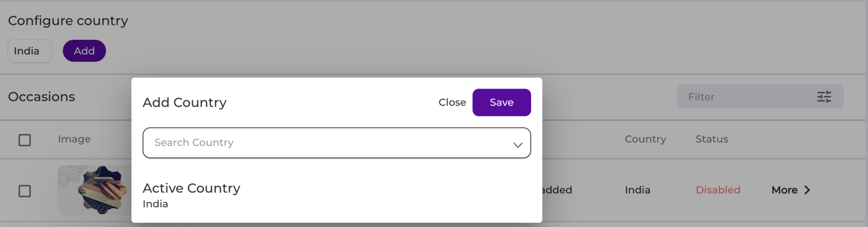Click the purple Add country button
Viewport: 868px width, 227px height.
(x=84, y=51)
